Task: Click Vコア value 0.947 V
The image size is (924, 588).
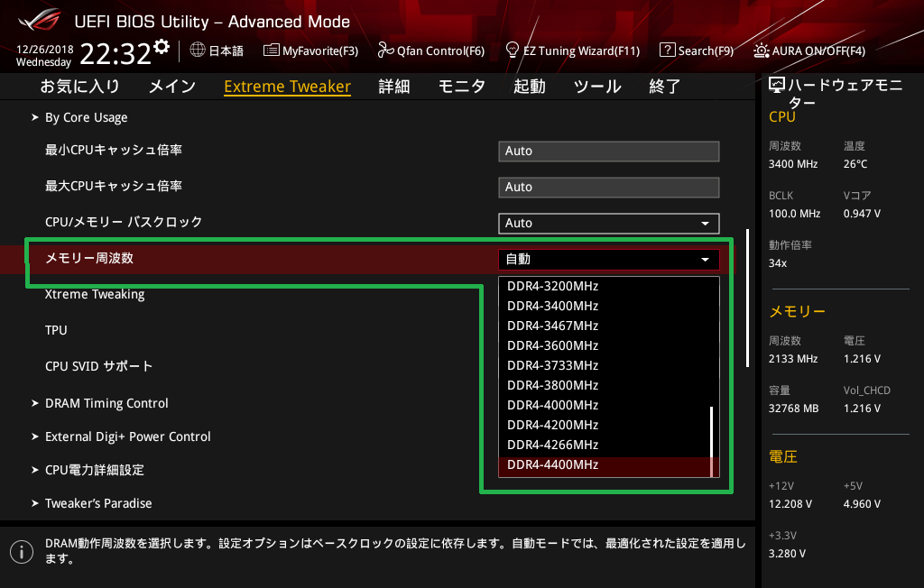Action: pos(862,214)
